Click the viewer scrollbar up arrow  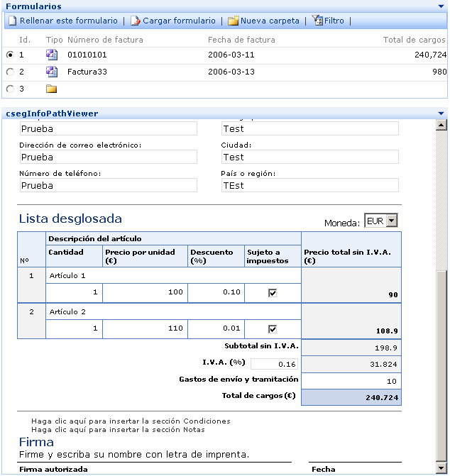click(441, 125)
